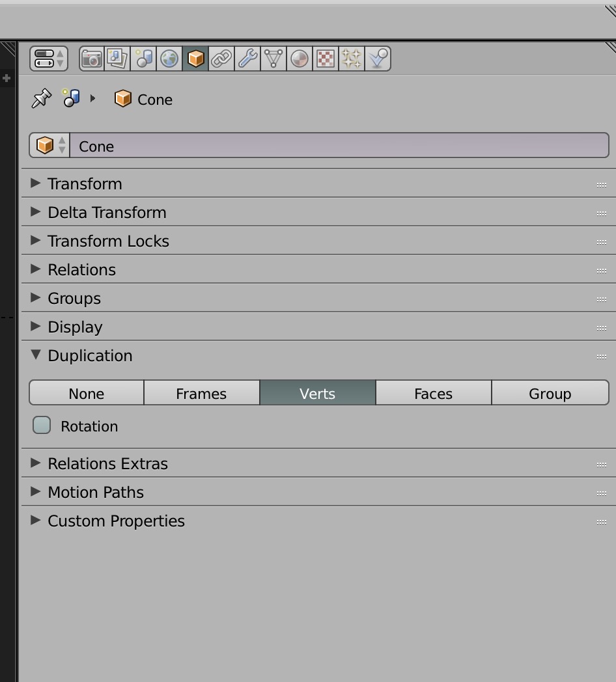The width and height of the screenshot is (616, 682).
Task: Click Duplication panel drag grip
Action: coord(602,357)
